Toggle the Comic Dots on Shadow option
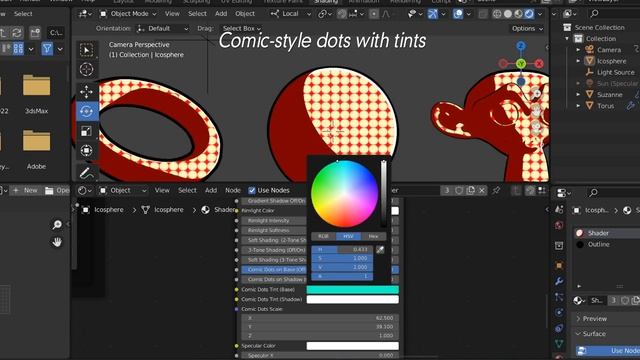640x360 pixels. (273, 280)
